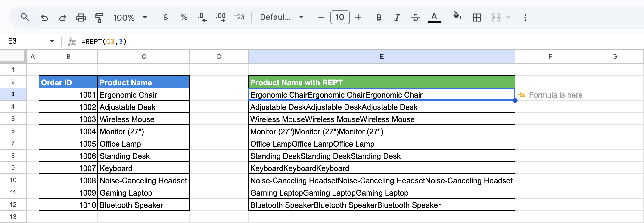This screenshot has height=223, width=644.
Task: Select the Monitor (27") cell in column C
Action: pyautogui.click(x=143, y=131)
